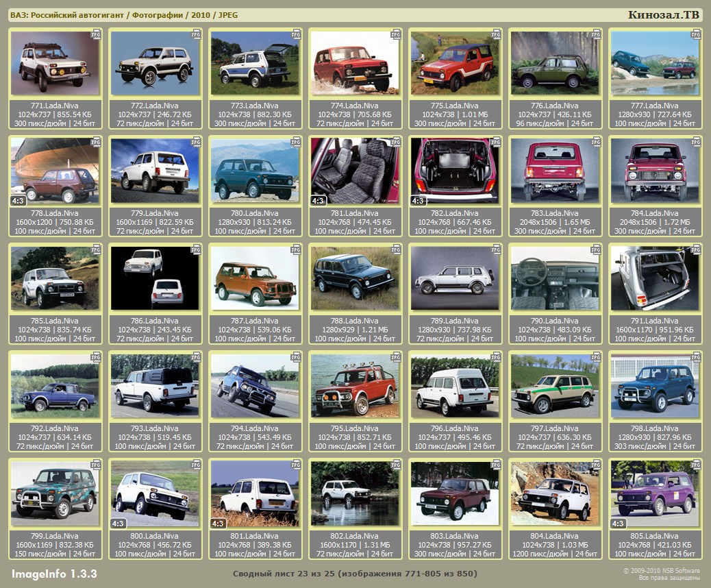Viewport: 711px width, 588px height.
Task: Select the 774.Lada.Niva red car thumbnail
Action: pyautogui.click(x=355, y=64)
